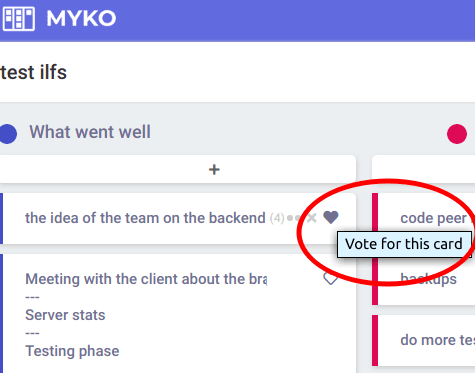Viewport: 475px width, 373px height.
Task: Select the Testing phase line in merged card
Action: tap(72, 351)
